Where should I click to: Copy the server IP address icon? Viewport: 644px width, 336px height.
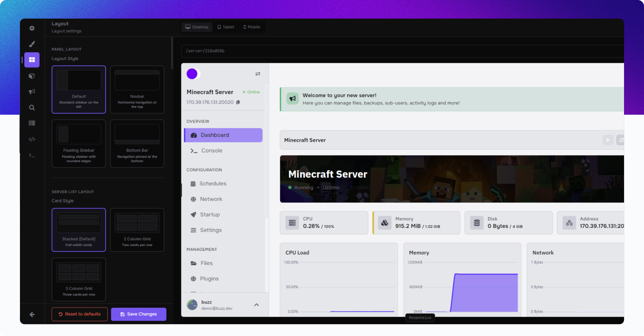click(x=238, y=102)
